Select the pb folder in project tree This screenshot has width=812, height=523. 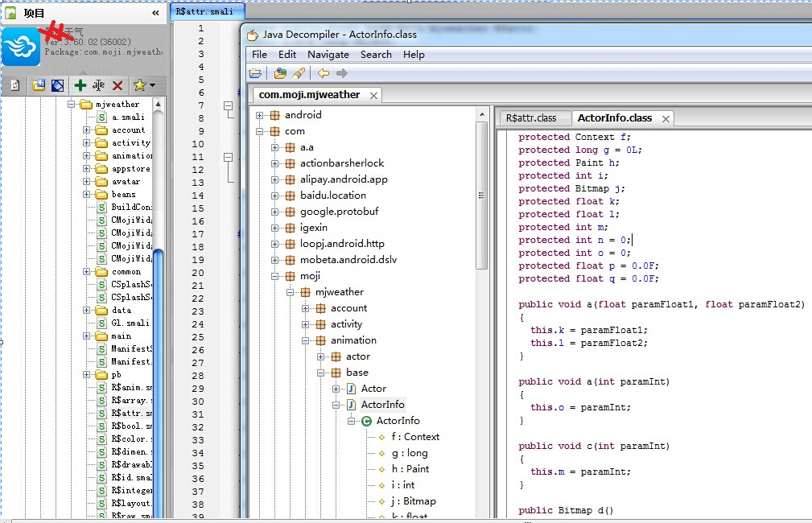pyautogui.click(x=117, y=375)
